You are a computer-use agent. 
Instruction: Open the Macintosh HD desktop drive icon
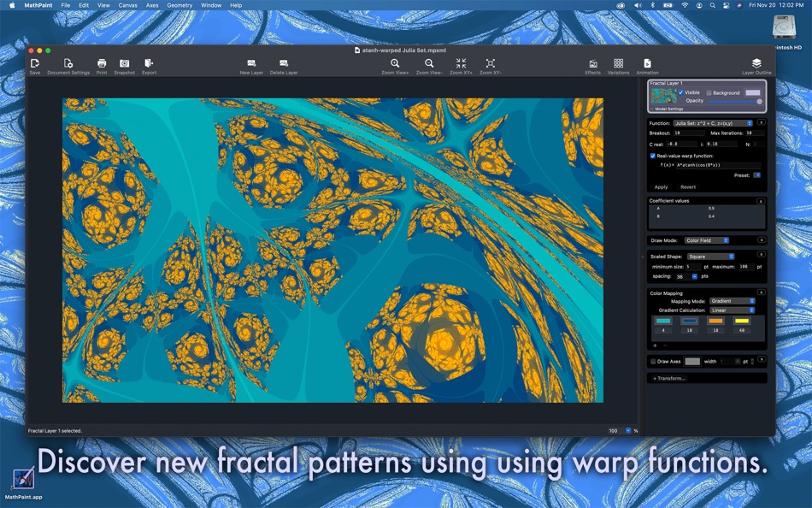[x=784, y=27]
